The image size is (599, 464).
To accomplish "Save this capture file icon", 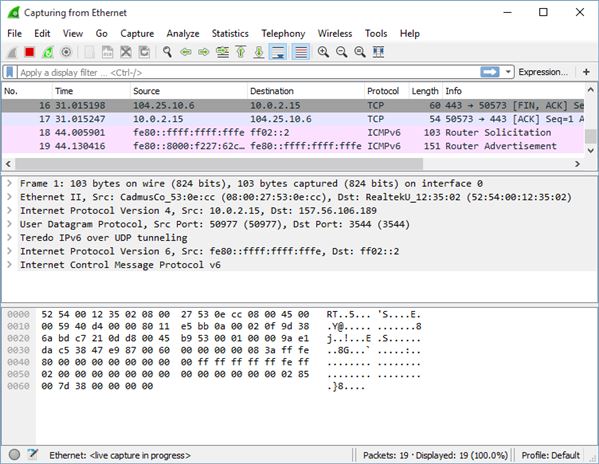I will [x=107, y=52].
